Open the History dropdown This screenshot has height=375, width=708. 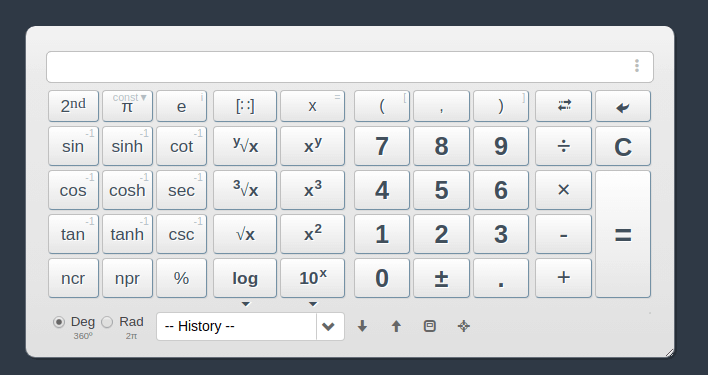coord(251,326)
